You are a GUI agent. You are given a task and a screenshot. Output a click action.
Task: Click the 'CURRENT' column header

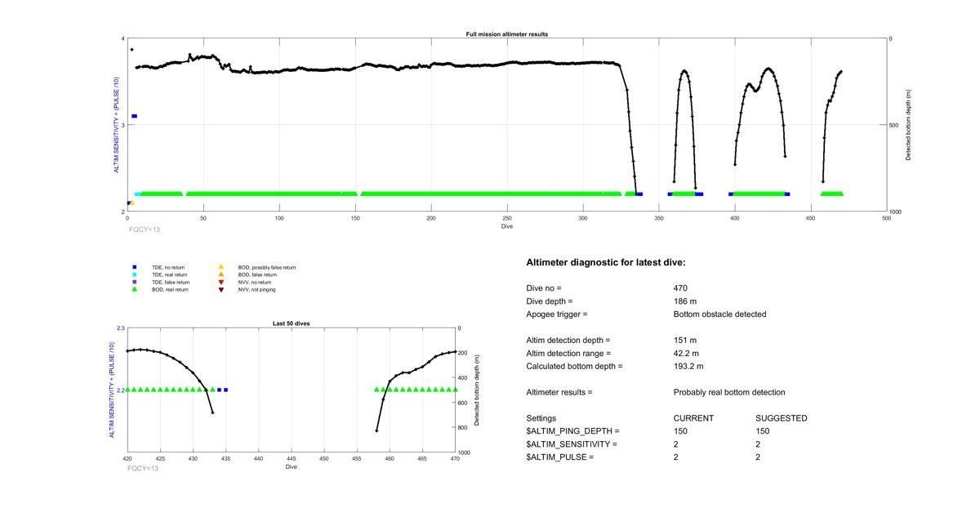[x=693, y=418]
